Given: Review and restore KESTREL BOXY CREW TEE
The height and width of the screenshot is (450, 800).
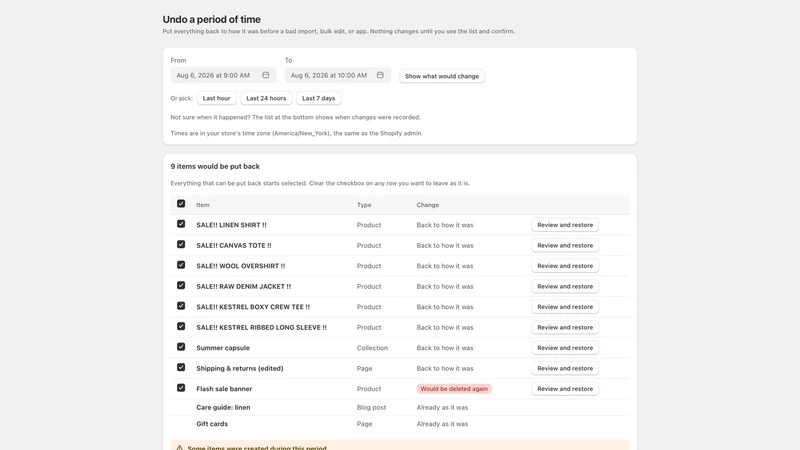Looking at the screenshot, I should [x=565, y=307].
